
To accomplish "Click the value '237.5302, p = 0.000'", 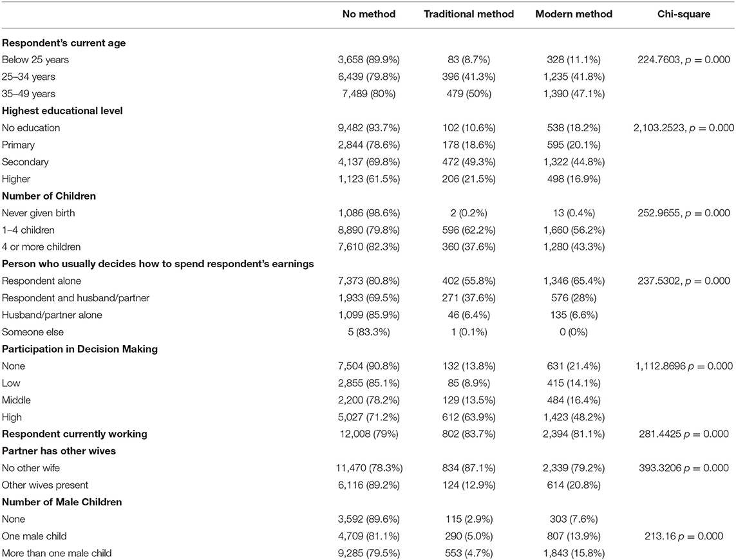I will point(684,281).
